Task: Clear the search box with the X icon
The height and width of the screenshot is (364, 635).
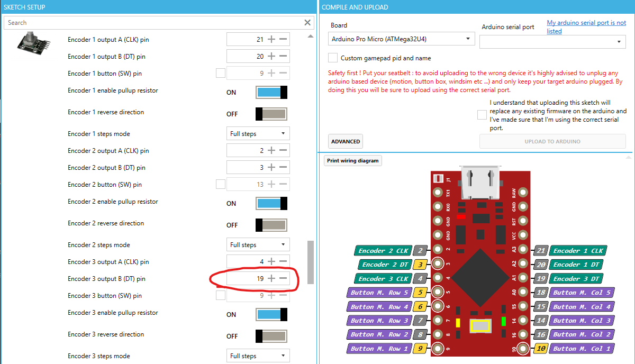Action: pos(307,22)
